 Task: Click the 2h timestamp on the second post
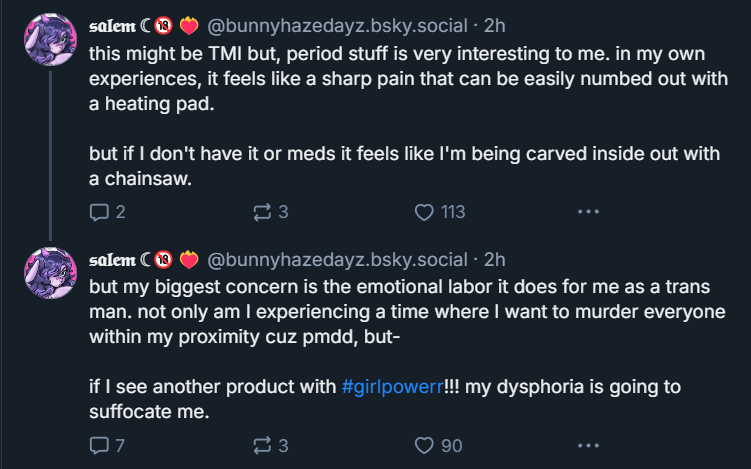[494, 259]
